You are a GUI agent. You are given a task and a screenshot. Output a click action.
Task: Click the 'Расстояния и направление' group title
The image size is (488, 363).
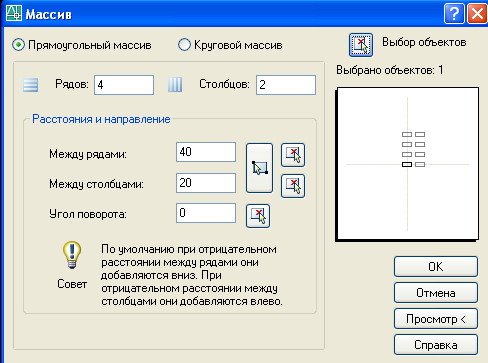101,119
